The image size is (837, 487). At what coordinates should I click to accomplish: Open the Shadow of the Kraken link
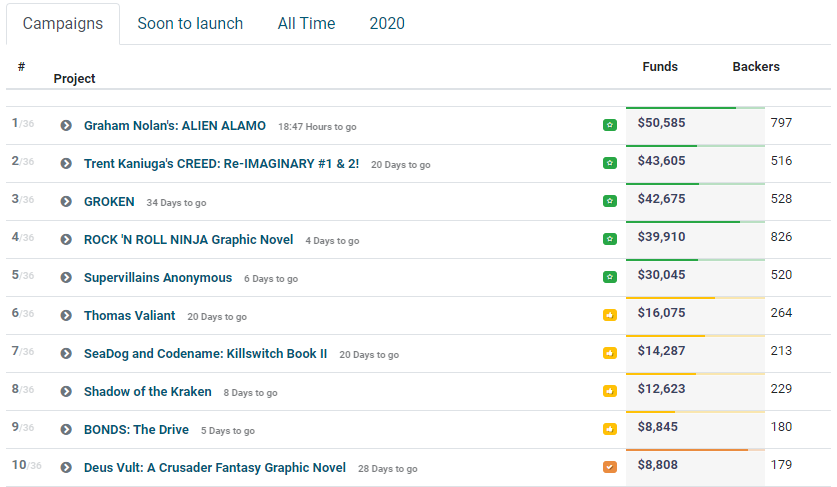[147, 391]
